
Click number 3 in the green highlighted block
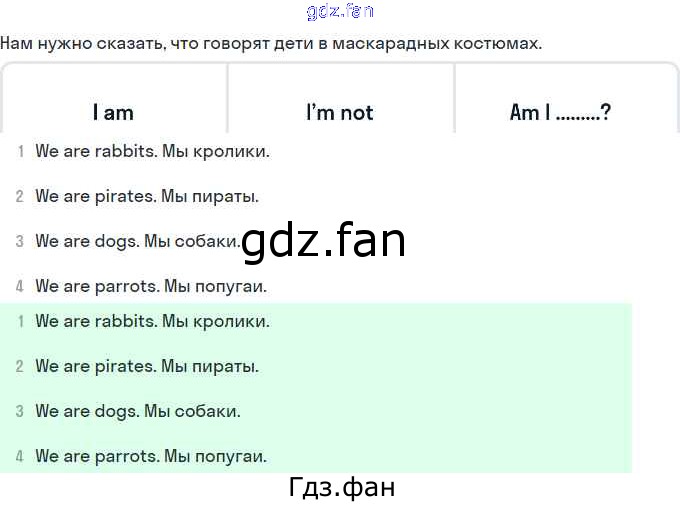(20, 411)
